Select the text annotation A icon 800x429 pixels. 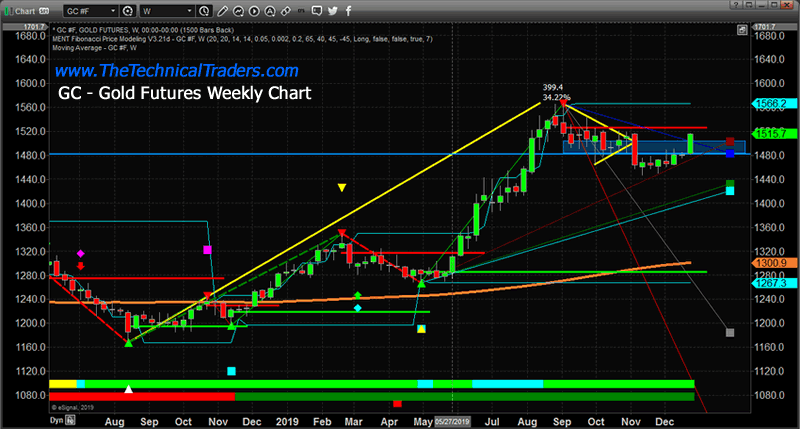coord(270,10)
